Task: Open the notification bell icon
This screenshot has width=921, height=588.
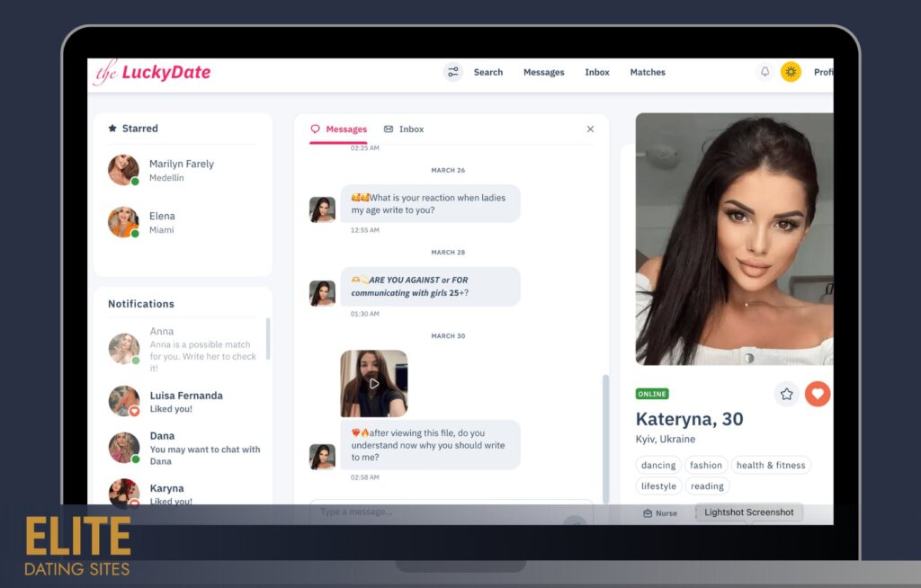Action: [x=765, y=72]
